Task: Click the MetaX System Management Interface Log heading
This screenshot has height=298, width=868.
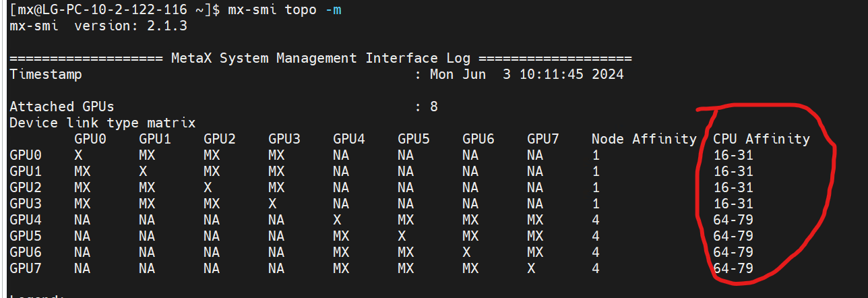Action: (x=321, y=58)
